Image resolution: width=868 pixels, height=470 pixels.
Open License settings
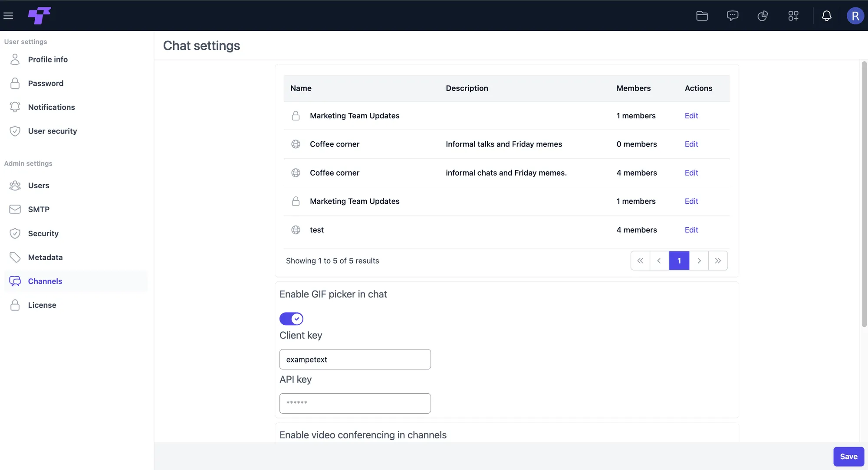pos(76,305)
